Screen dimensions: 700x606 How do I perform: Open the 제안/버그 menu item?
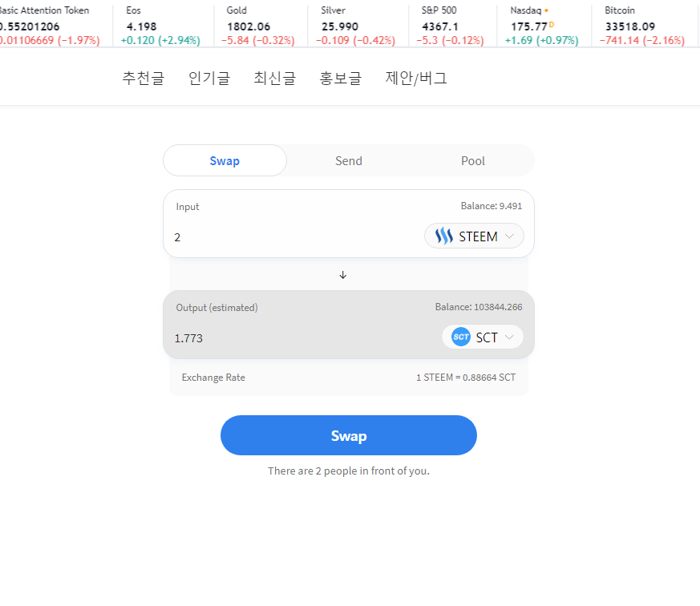tap(416, 78)
